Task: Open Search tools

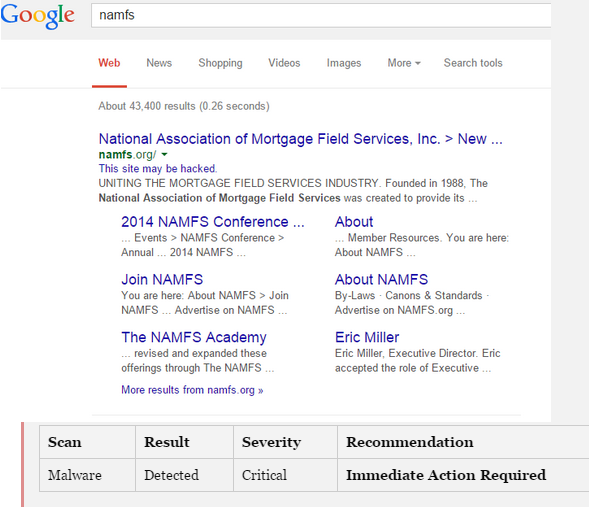Action: click(x=473, y=63)
